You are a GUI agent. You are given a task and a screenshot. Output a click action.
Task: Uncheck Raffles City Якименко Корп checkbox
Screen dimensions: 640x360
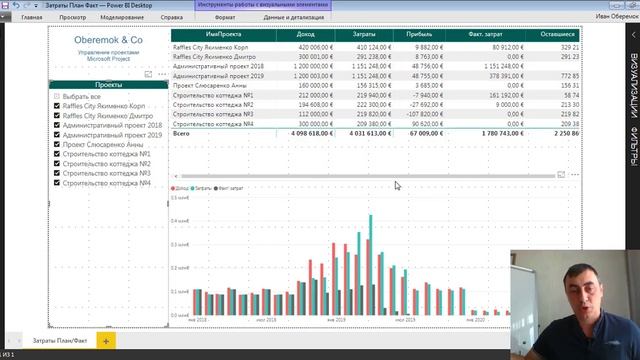(57, 106)
